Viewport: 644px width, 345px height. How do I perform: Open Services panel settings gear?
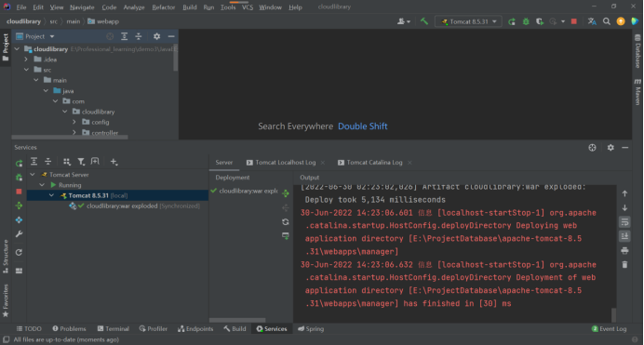coord(610,148)
